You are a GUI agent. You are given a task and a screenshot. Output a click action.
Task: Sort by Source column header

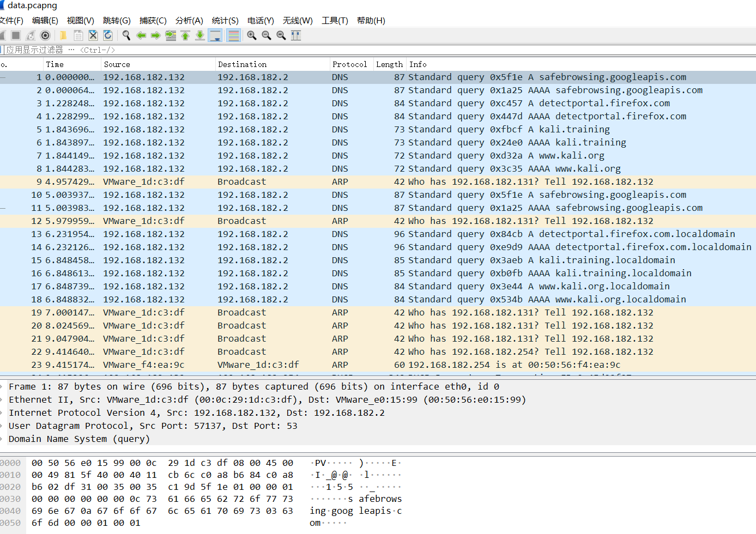point(158,64)
